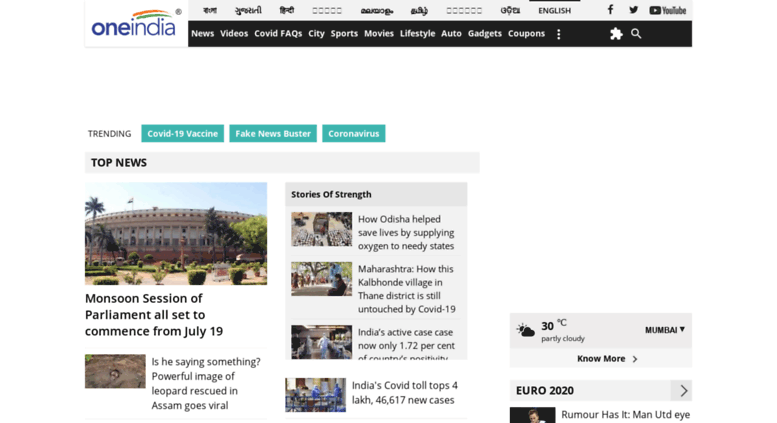Open Monsoon Session of Parliament headline

(154, 314)
